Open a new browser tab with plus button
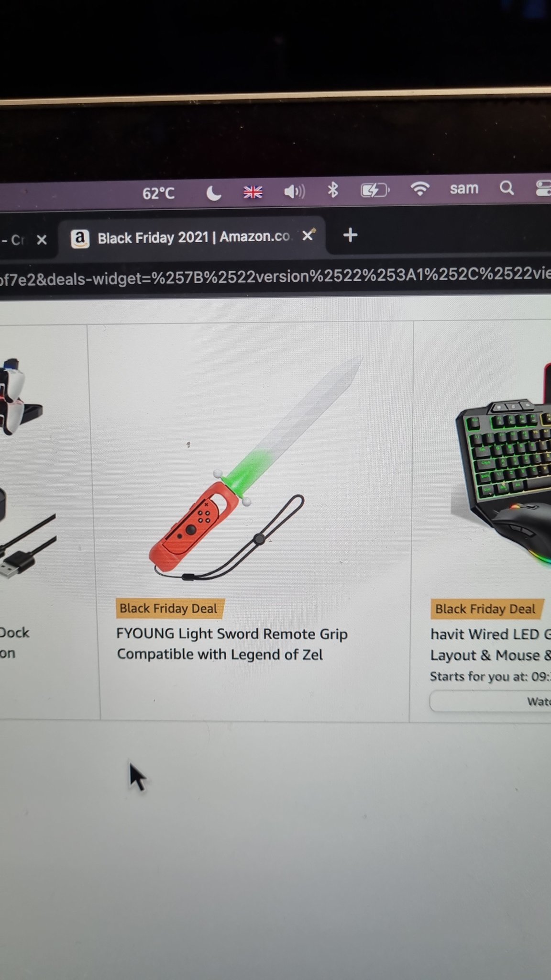The width and height of the screenshot is (551, 980). 350,235
